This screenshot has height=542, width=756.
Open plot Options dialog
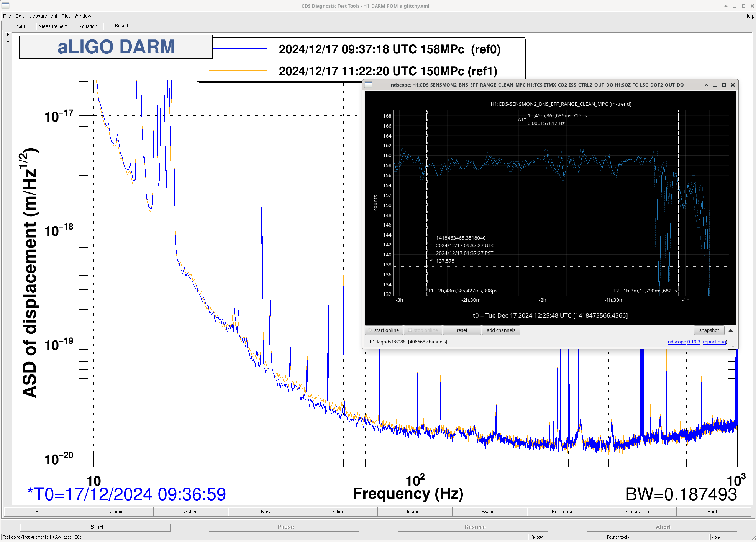coord(340,512)
